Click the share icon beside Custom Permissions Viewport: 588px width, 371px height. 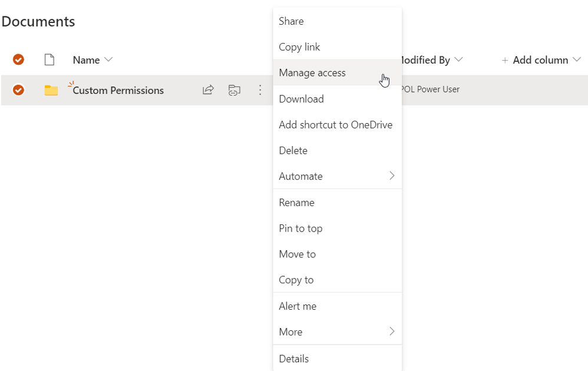coord(208,90)
